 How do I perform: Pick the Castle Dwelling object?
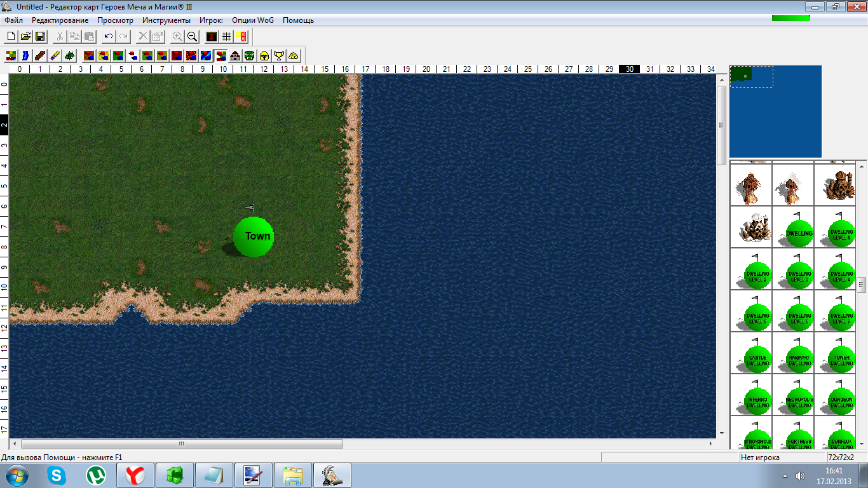(x=751, y=353)
